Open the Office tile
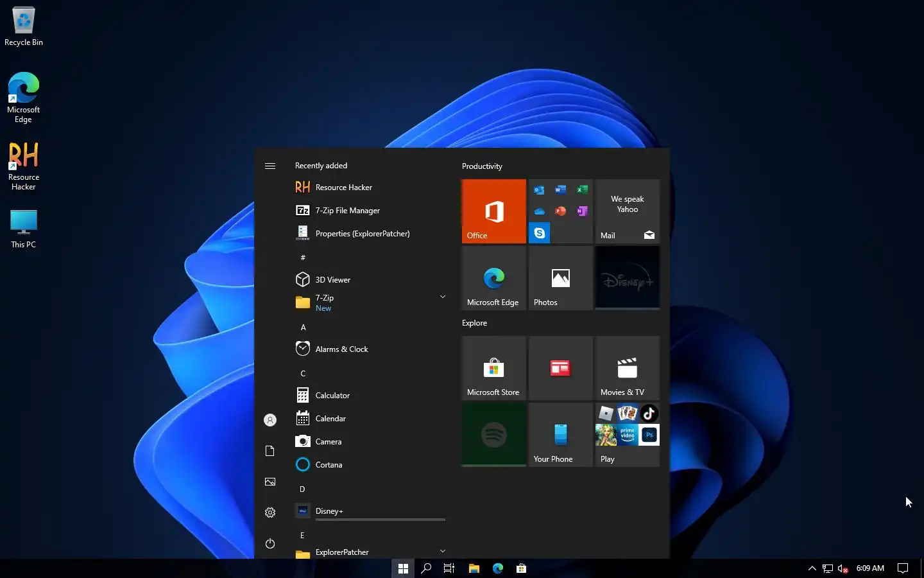Viewport: 924px width, 578px height. pos(494,211)
